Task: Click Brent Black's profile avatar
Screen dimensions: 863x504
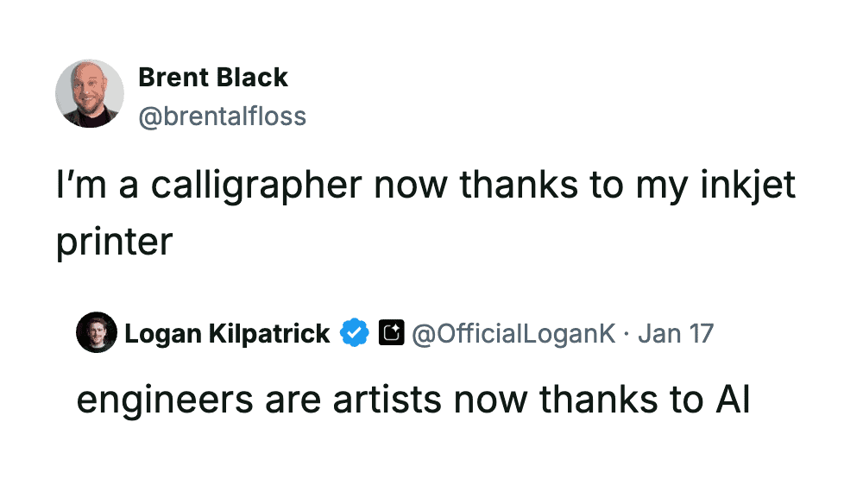Action: click(90, 94)
